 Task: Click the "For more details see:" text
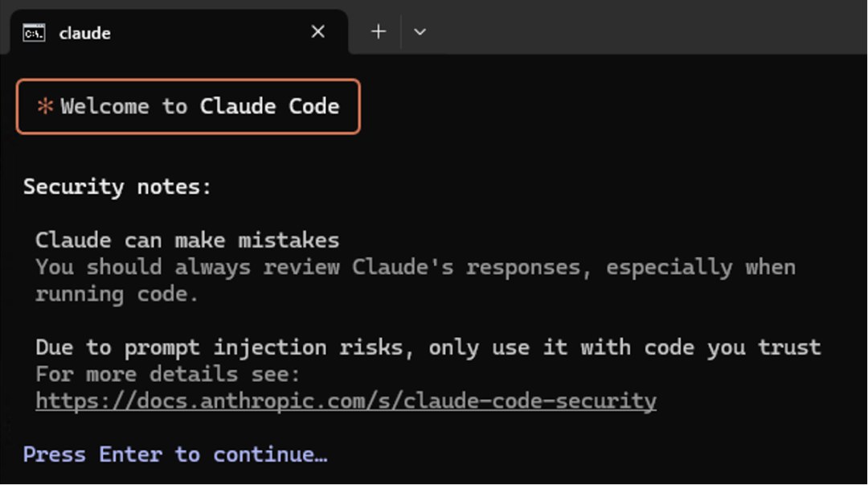(167, 374)
